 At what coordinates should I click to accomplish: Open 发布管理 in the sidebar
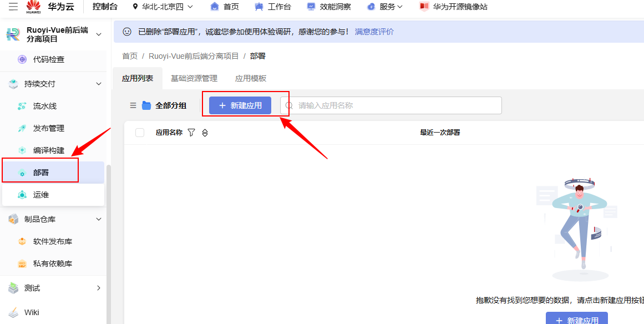[x=49, y=129]
